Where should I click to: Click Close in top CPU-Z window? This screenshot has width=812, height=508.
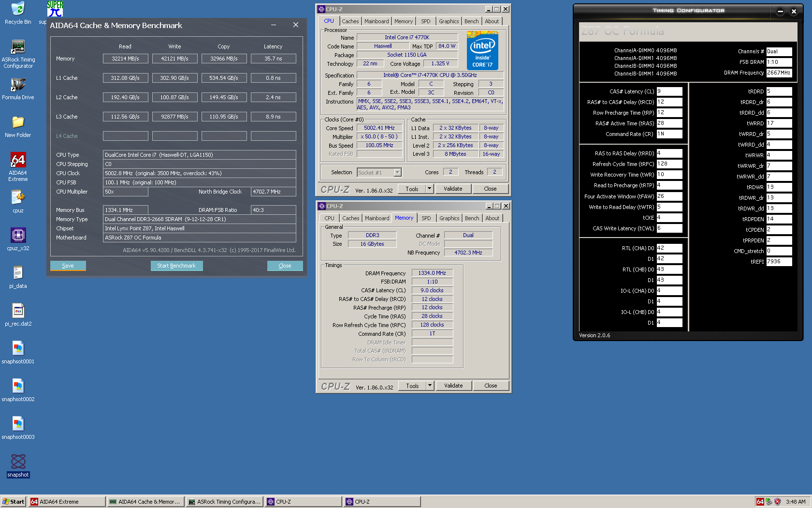point(490,189)
